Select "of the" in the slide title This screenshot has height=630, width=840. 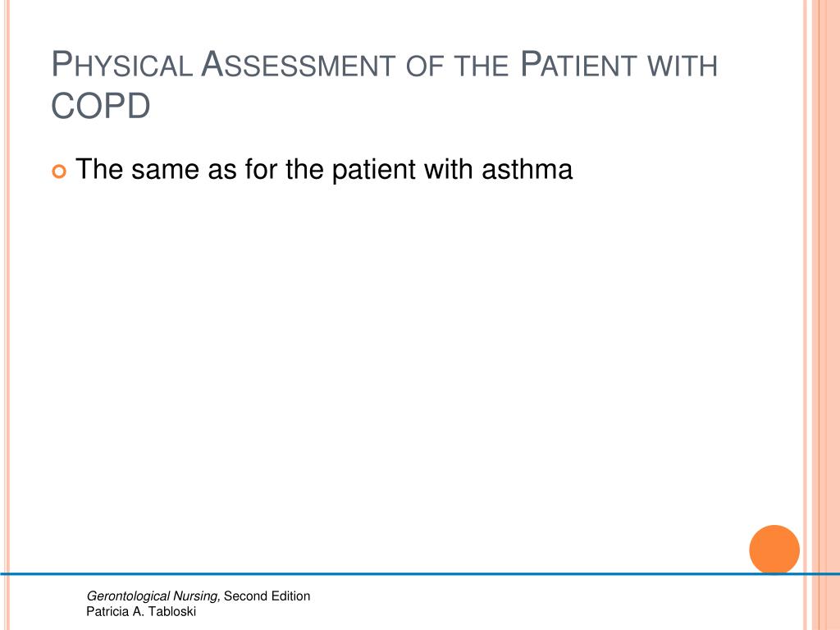[457, 66]
